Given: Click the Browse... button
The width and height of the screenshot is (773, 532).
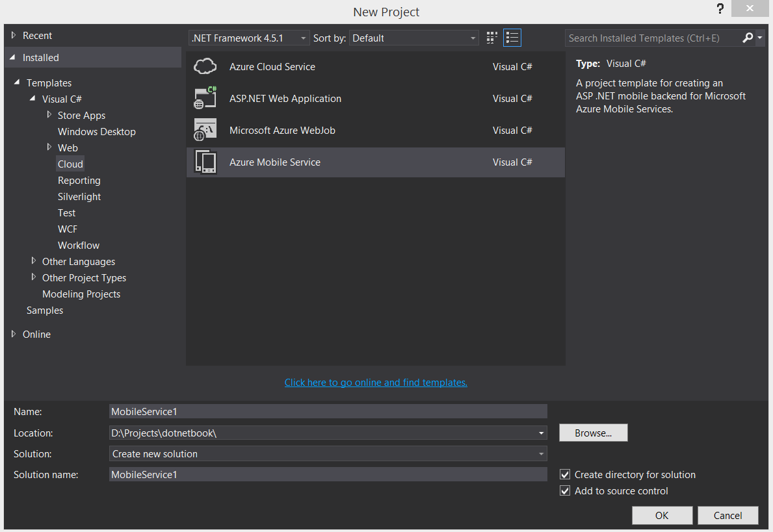Looking at the screenshot, I should [x=593, y=433].
